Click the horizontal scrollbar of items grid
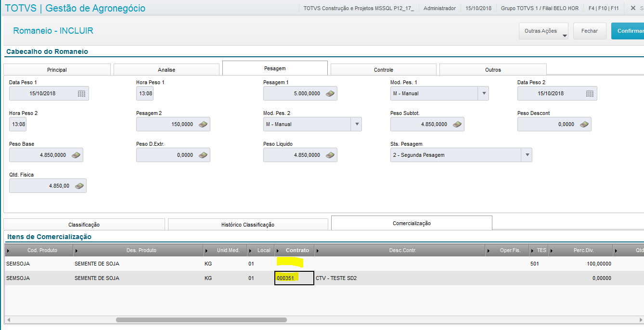 pos(201,319)
